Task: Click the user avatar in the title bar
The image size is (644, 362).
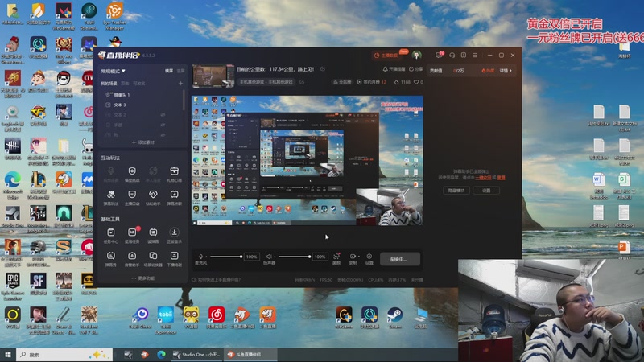Action: click(416, 55)
